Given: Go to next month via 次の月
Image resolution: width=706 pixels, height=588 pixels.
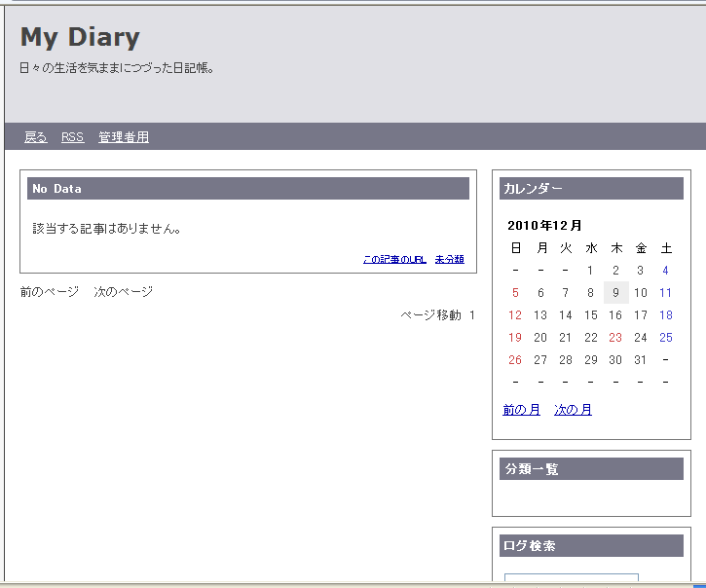Looking at the screenshot, I should (573, 410).
